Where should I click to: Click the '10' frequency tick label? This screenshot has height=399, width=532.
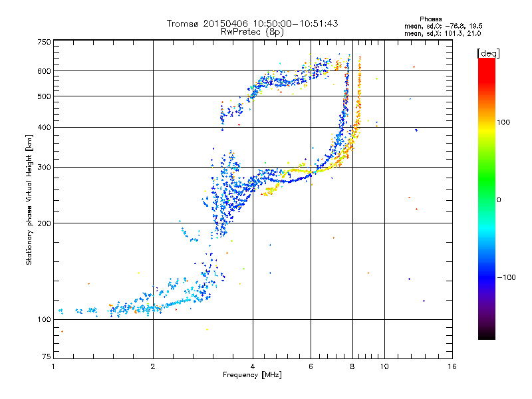click(x=384, y=366)
